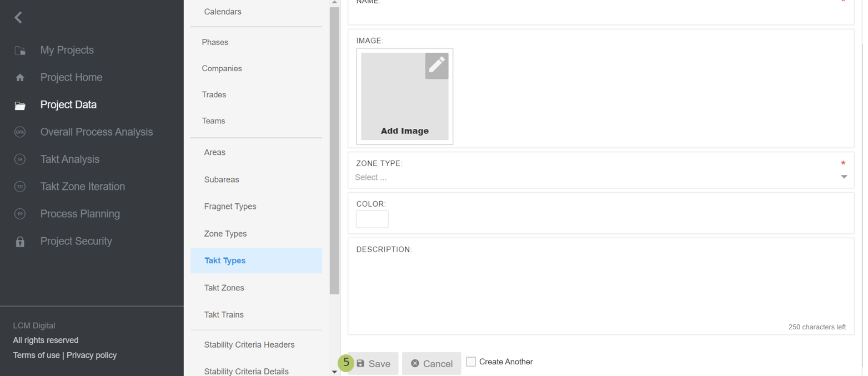Enable the Create Another checkbox
The width and height of the screenshot is (868, 376).
pyautogui.click(x=471, y=362)
